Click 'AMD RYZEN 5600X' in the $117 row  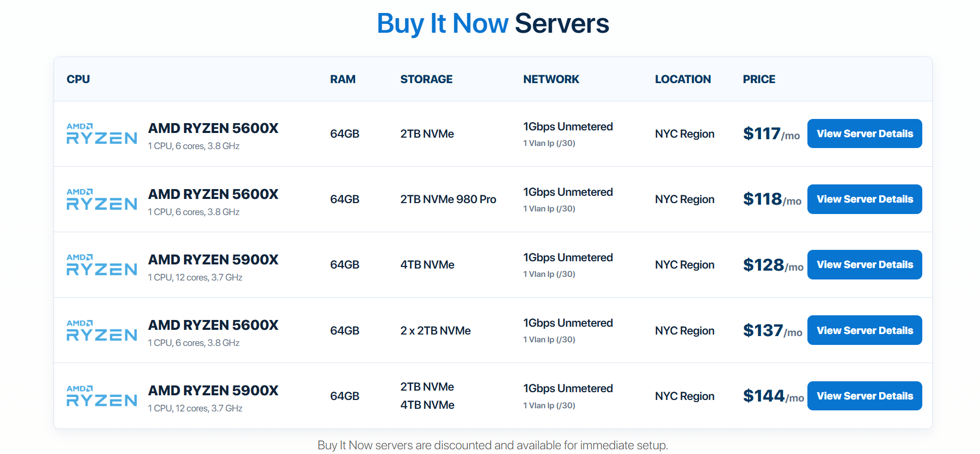click(x=213, y=128)
